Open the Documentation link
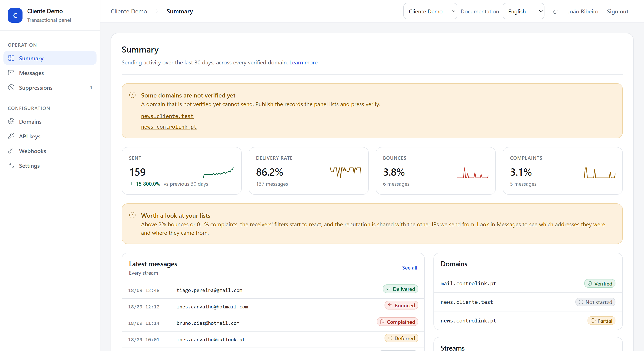 pyautogui.click(x=480, y=11)
